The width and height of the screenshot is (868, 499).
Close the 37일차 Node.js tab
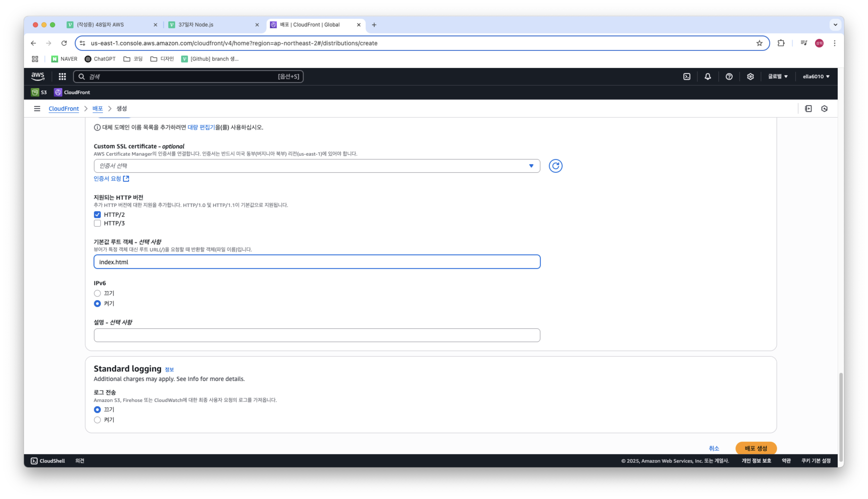point(257,25)
